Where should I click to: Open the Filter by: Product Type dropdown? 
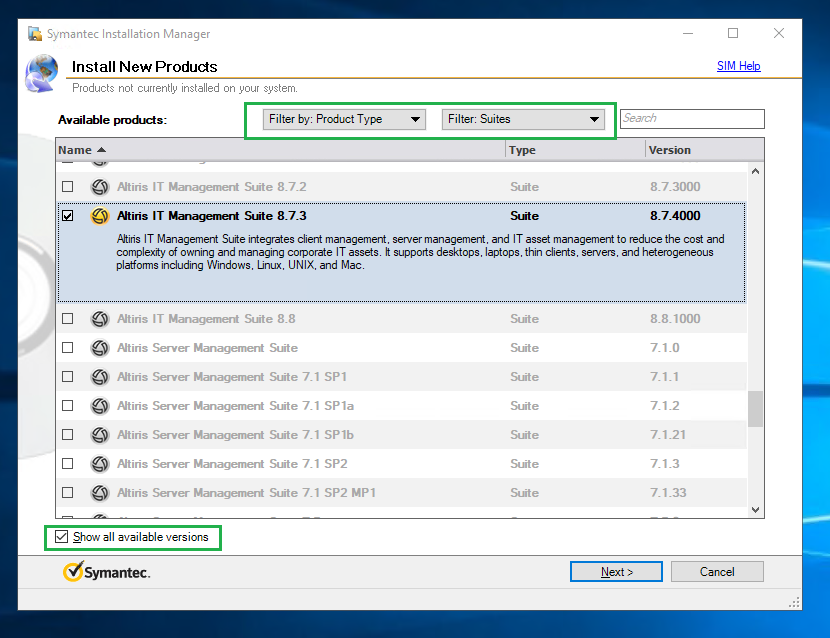point(344,119)
